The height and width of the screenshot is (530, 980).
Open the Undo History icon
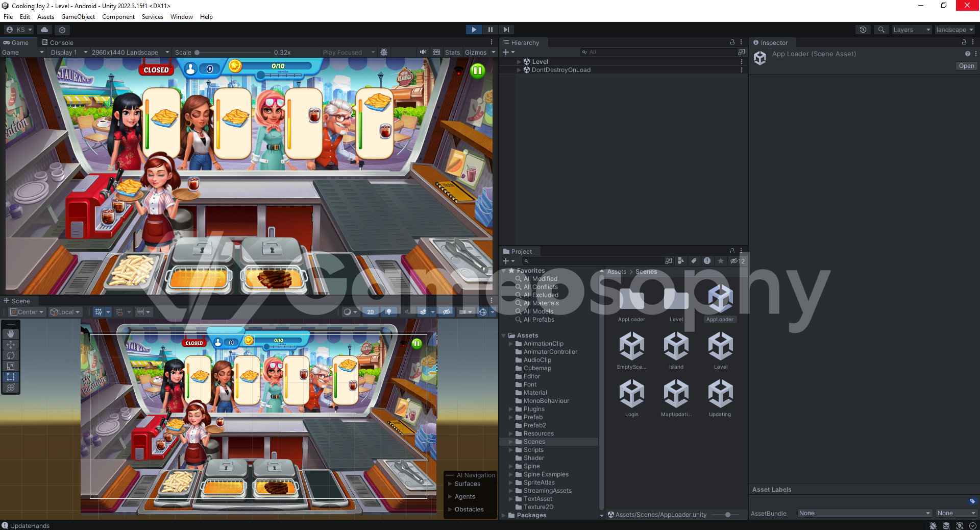click(x=863, y=30)
